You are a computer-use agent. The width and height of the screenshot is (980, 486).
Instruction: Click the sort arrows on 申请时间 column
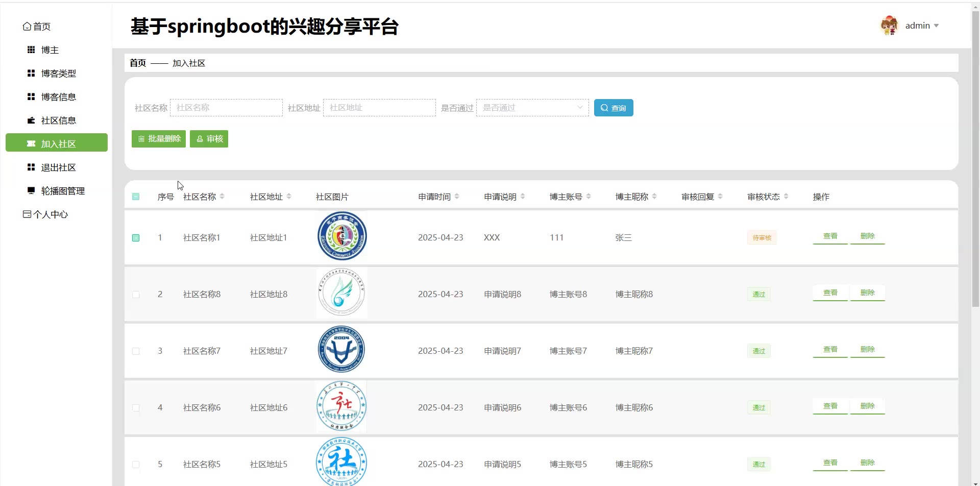coord(457,197)
